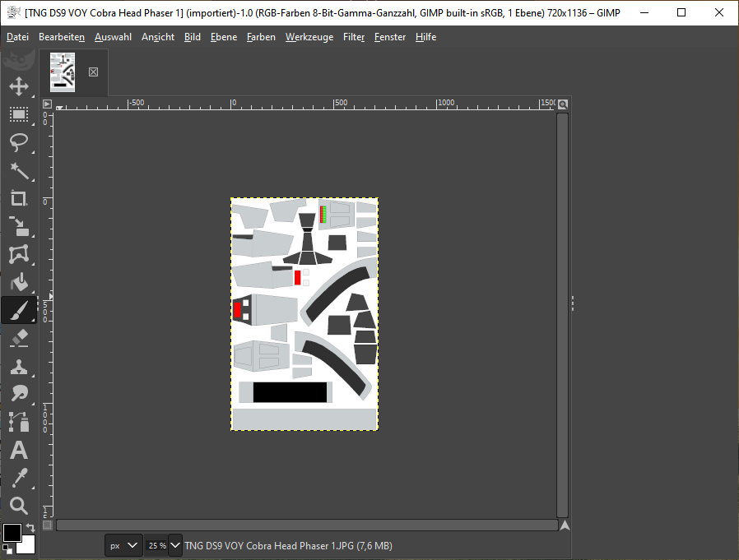Expand the 25 % zoom dropdown
Screen dimensions: 739x560
[175, 545]
